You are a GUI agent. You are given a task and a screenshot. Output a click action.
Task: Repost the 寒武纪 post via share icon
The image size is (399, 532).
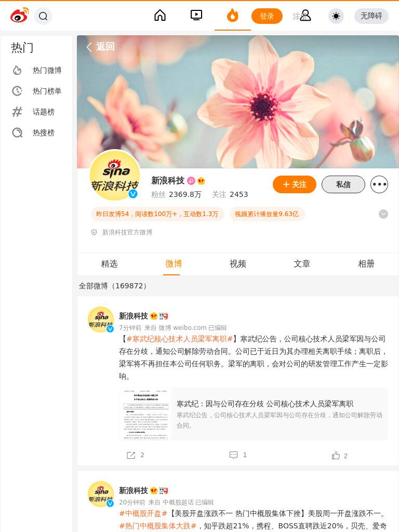pos(131,455)
